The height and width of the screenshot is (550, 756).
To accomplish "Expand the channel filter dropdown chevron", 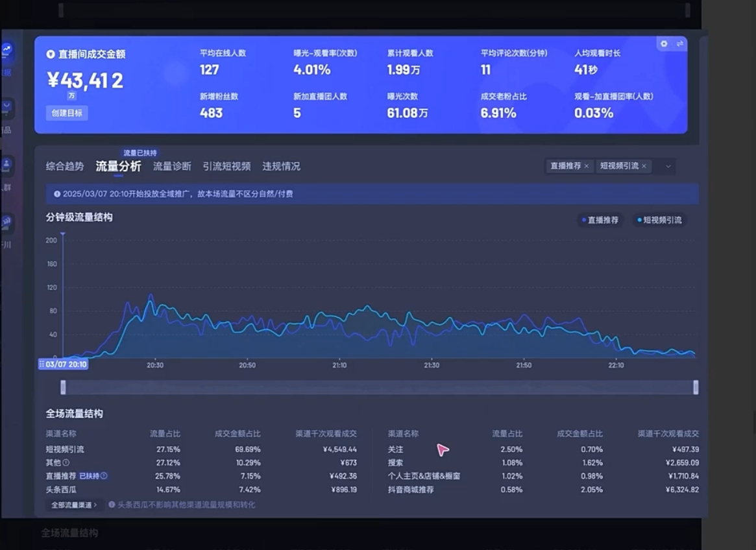I will click(x=668, y=167).
